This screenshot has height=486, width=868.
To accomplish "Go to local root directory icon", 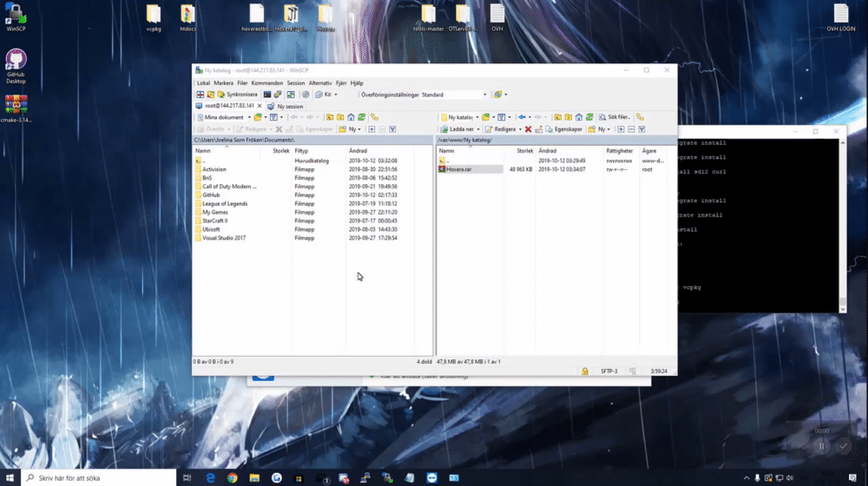I will pyautogui.click(x=340, y=117).
